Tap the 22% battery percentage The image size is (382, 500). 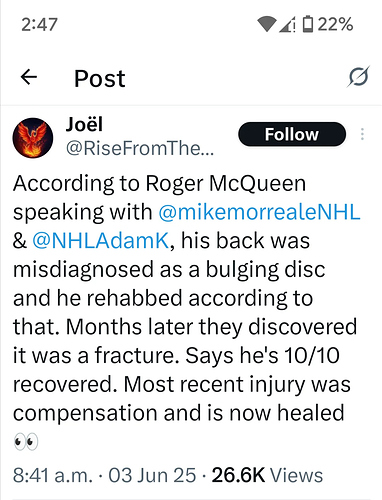335,24
